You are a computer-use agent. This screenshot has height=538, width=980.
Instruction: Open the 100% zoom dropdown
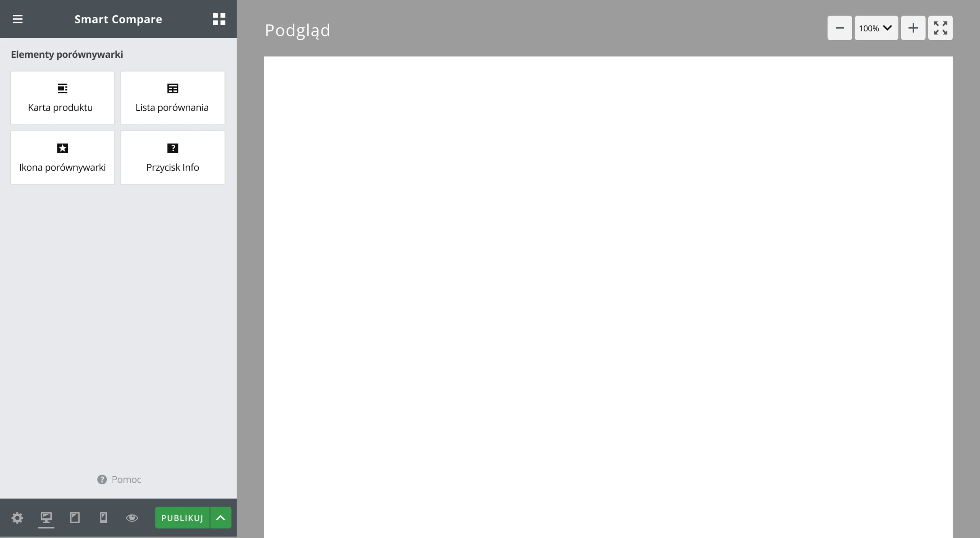coord(876,28)
